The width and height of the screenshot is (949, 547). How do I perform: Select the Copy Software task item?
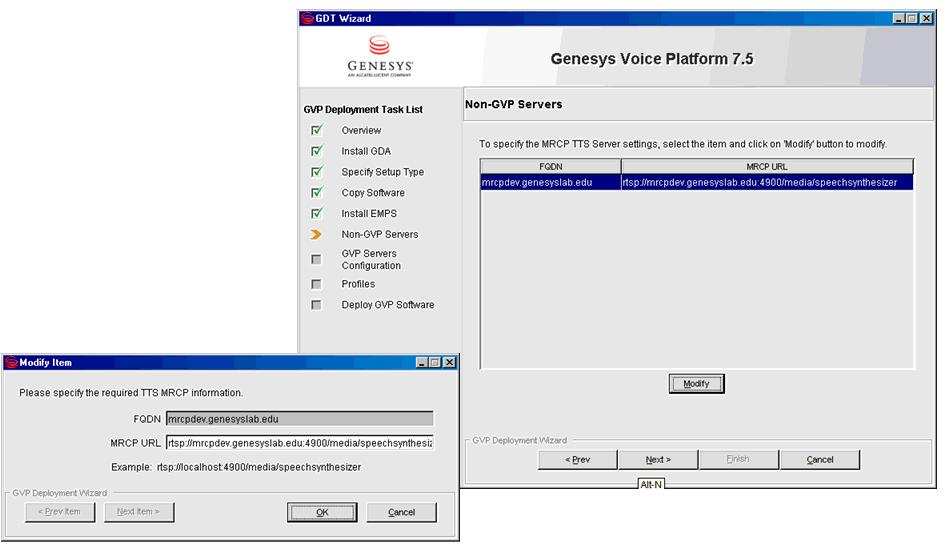click(372, 193)
